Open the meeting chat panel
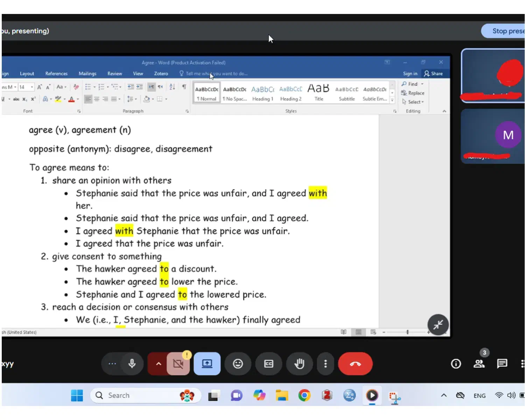The width and height of the screenshot is (525, 420). tap(502, 364)
